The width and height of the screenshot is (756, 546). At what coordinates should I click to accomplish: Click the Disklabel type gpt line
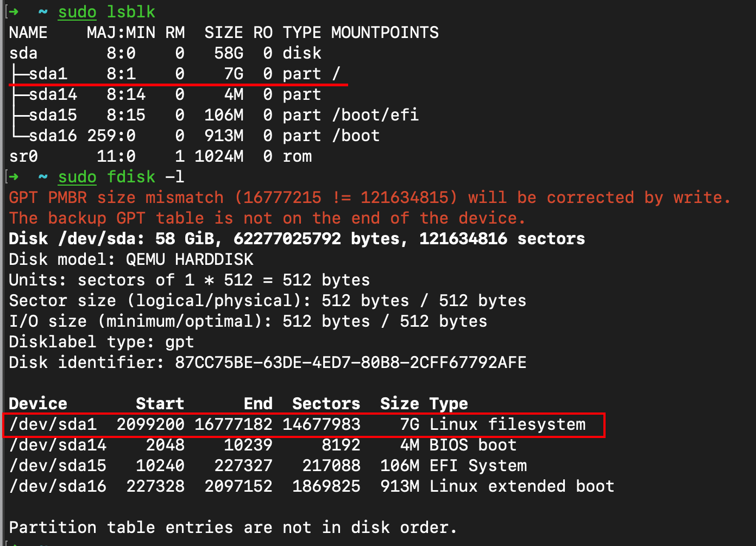click(x=101, y=342)
